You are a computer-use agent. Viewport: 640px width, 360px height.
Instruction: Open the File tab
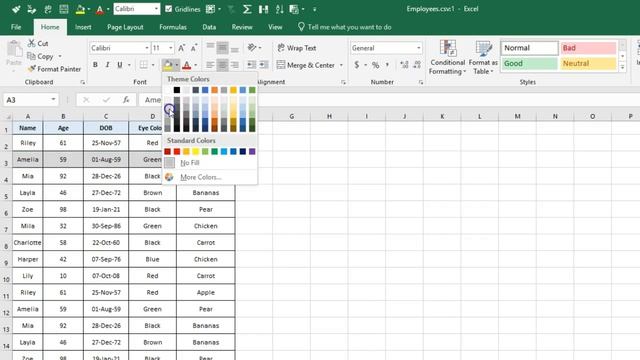[16, 27]
